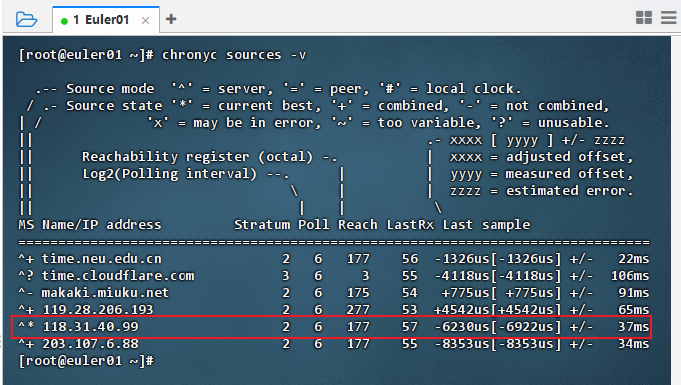The width and height of the screenshot is (681, 385).
Task: Click the 22ms estimated error value
Action: 634,259
